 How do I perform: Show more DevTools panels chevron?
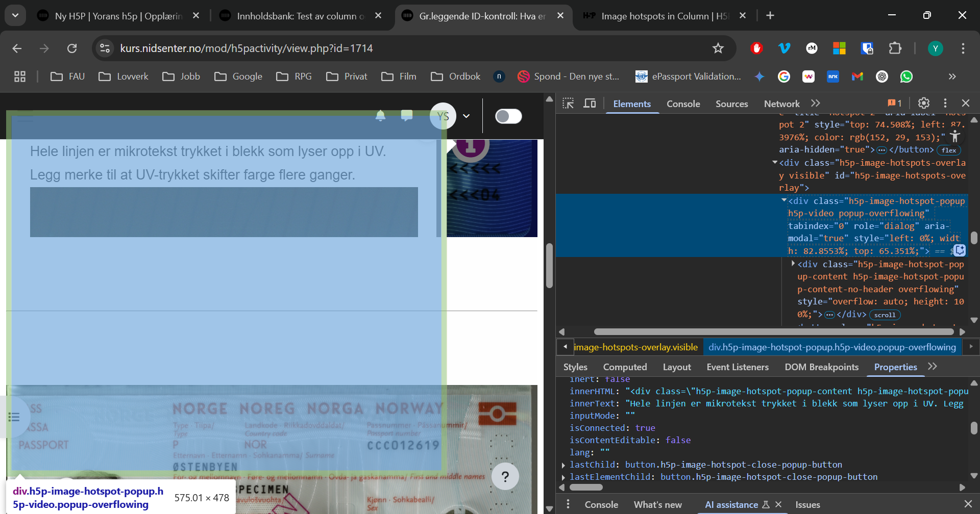pos(816,104)
